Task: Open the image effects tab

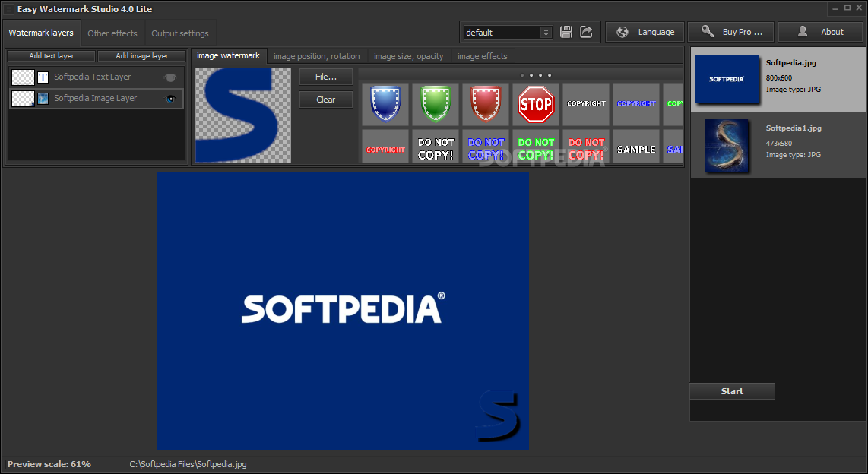Action: click(482, 56)
